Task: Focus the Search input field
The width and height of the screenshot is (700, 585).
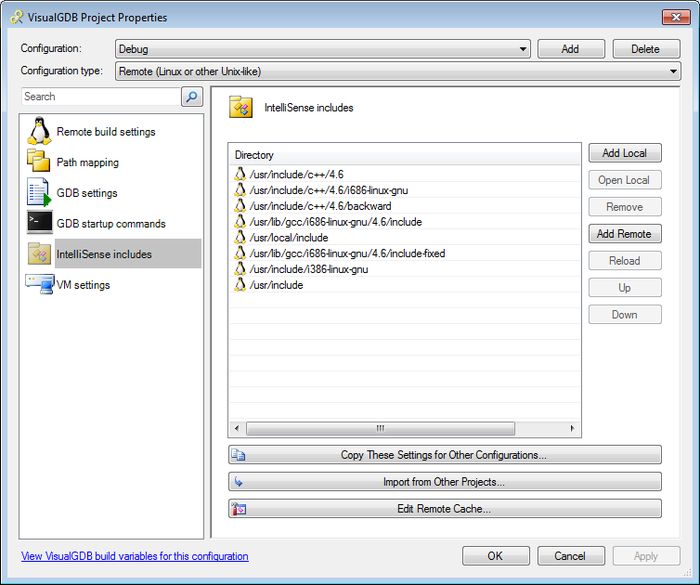Action: click(101, 96)
